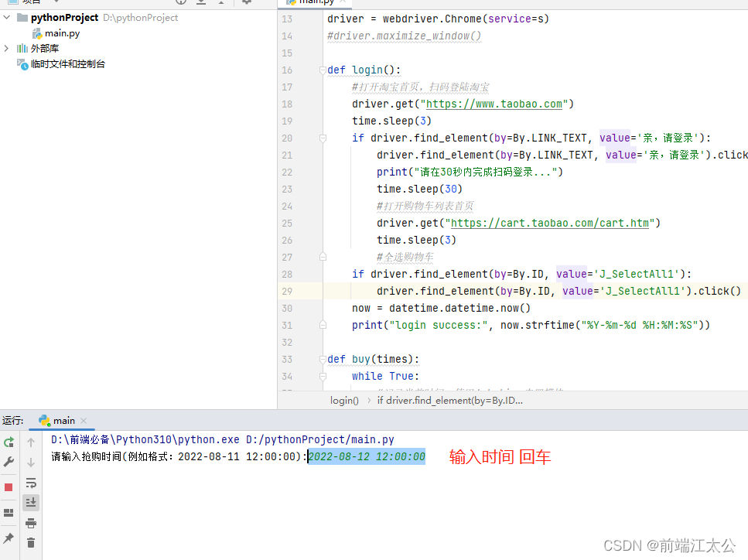Image resolution: width=748 pixels, height=560 pixels.
Task: Collapse def buy(times) fold marker
Action: tap(323, 359)
